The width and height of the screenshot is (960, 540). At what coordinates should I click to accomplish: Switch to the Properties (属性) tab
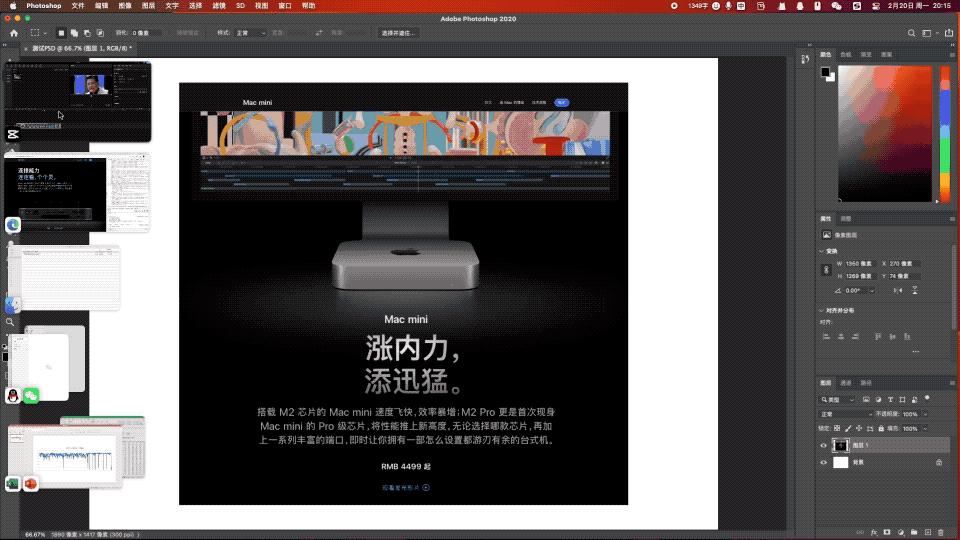point(826,219)
